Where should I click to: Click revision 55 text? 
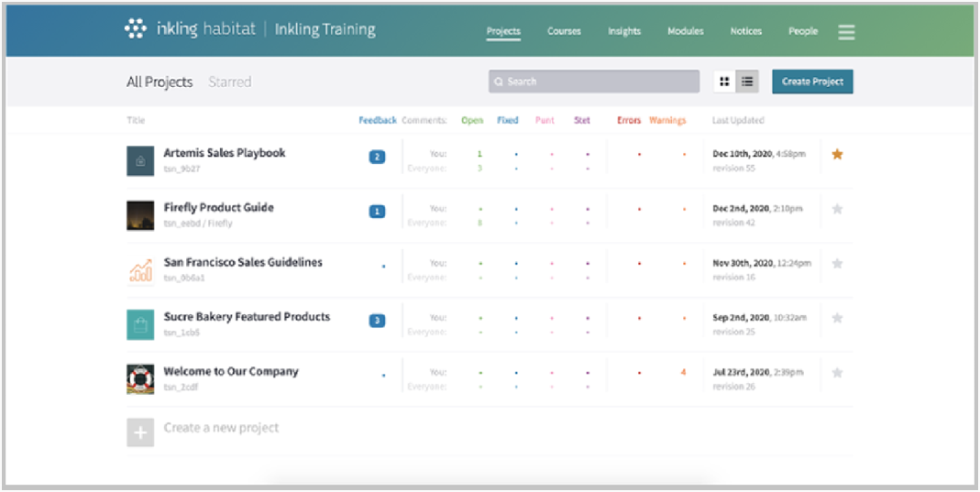pyautogui.click(x=733, y=168)
